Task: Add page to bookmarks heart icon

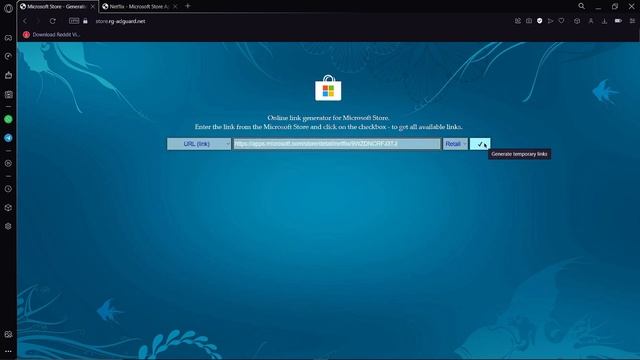Action: click(562, 21)
